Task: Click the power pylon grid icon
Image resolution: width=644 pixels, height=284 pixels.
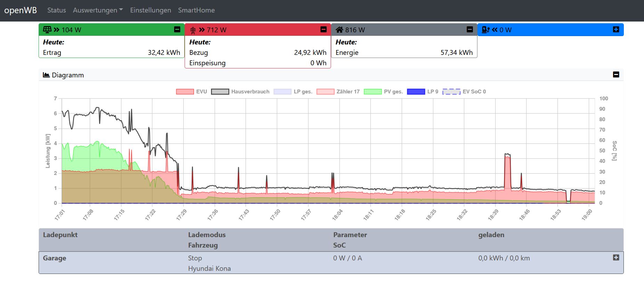Action: [x=193, y=30]
